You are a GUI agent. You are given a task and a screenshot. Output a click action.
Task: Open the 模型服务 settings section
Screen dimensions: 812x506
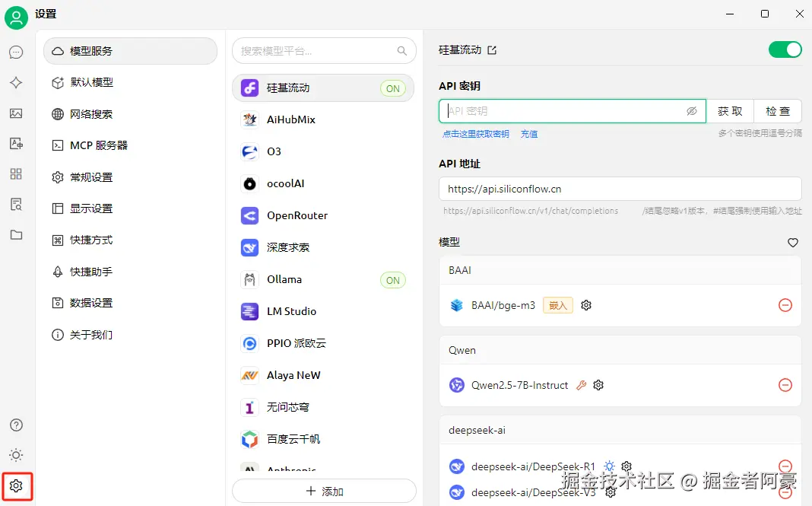[x=131, y=51]
